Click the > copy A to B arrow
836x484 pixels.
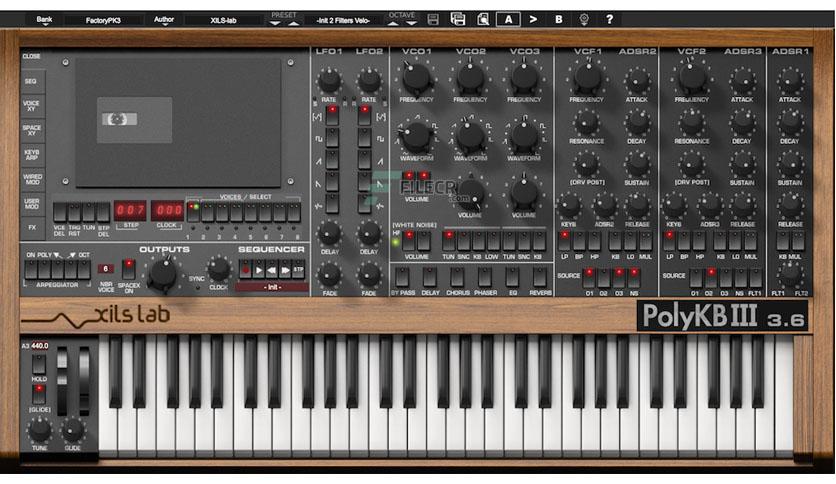pos(533,19)
